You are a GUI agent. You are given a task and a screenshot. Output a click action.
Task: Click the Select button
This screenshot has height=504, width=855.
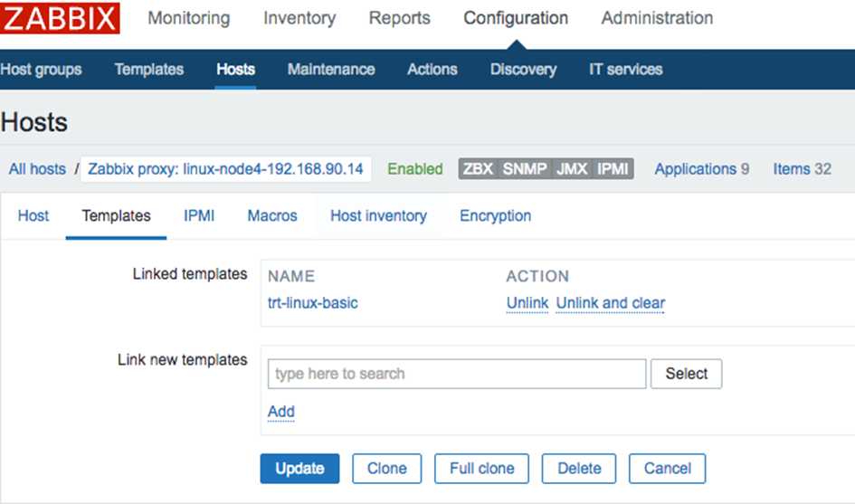686,374
